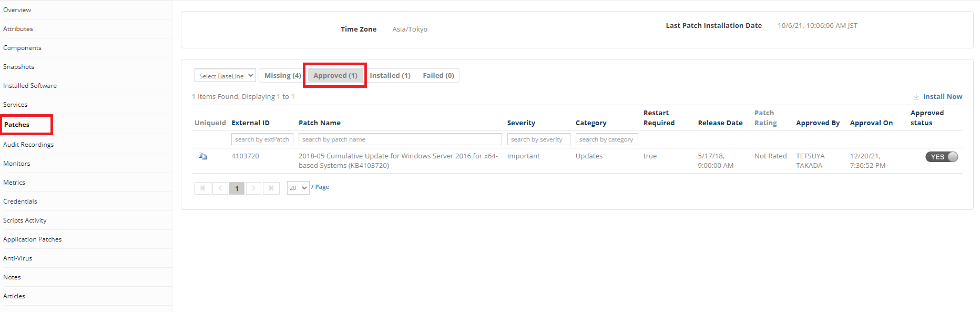
Task: Focus the search by extPatch field
Action: (x=262, y=139)
